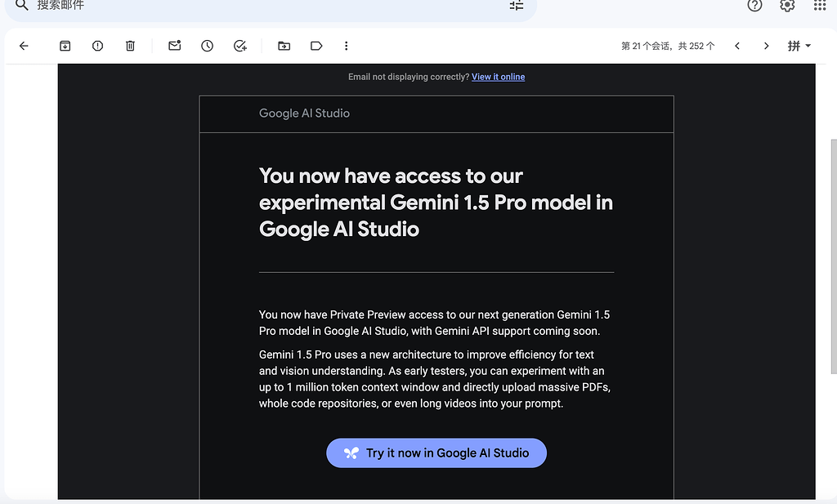Image resolution: width=837 pixels, height=504 pixels.
Task: Open the three-dot more options menu
Action: [346, 46]
